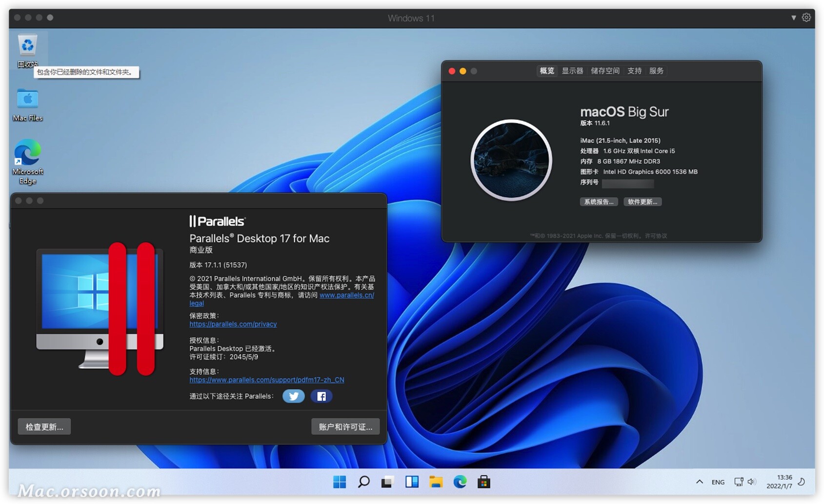The image size is (824, 504).
Task: Open the Parallels support pdfm17-zh_CN link
Action: point(267,380)
